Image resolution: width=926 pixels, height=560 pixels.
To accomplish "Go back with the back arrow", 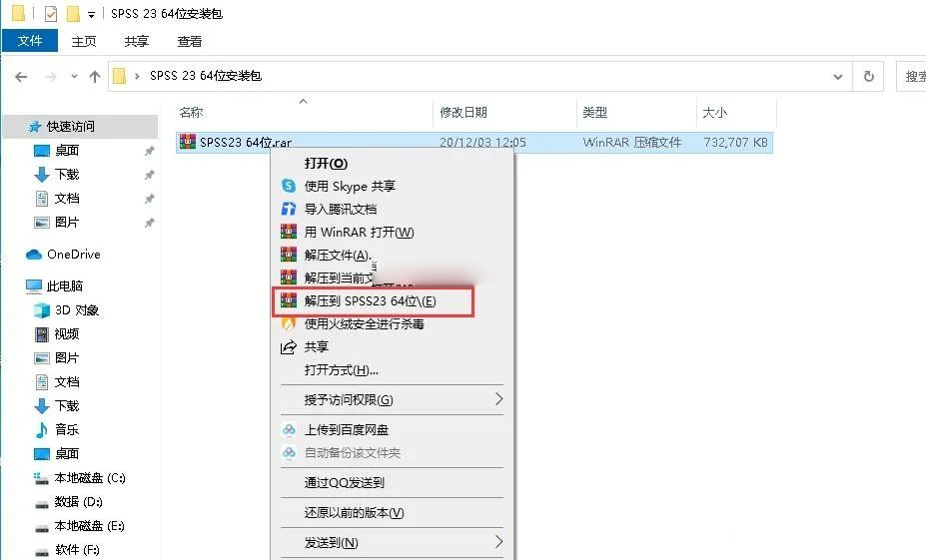I will tap(21, 76).
